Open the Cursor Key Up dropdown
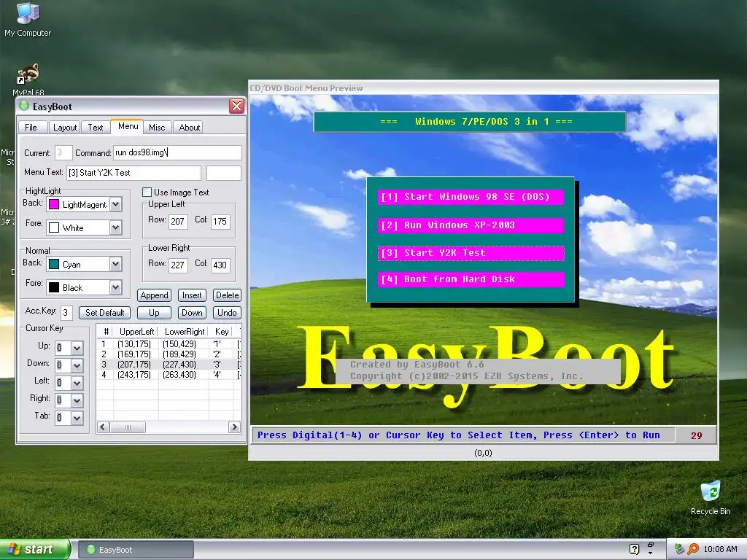 click(77, 348)
